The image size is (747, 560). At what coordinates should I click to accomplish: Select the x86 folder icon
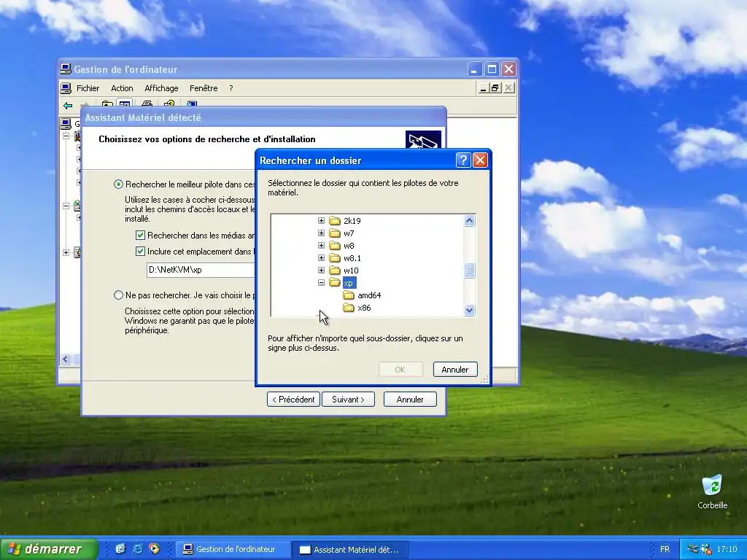[349, 308]
